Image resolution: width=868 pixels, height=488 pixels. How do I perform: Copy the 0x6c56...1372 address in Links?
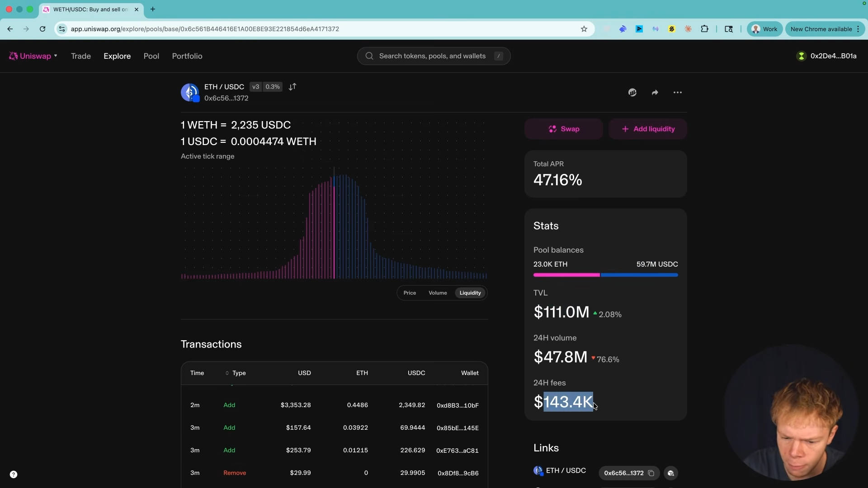624,473
